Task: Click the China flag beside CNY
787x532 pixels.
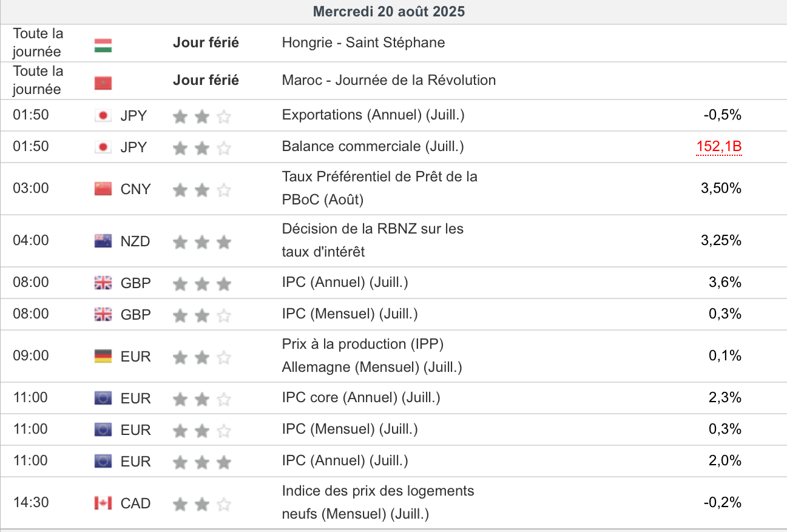Action: [103, 189]
